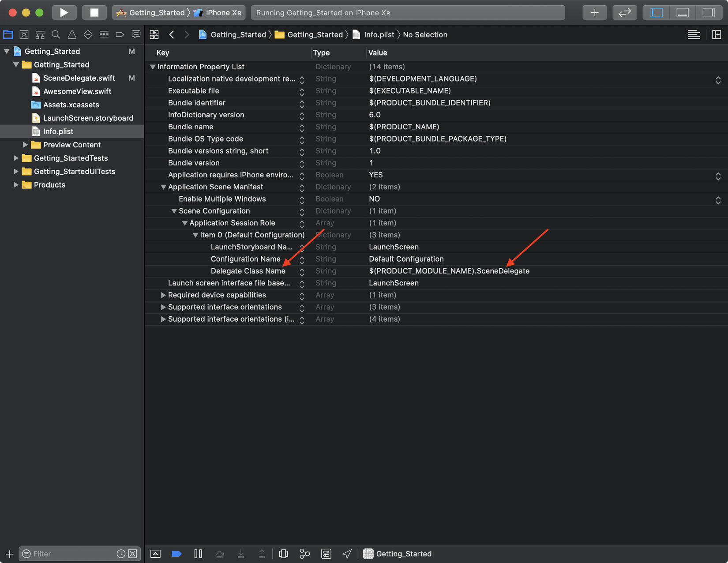The height and width of the screenshot is (563, 728).
Task: Click Info.plist in the jump bar
Action: tap(379, 34)
